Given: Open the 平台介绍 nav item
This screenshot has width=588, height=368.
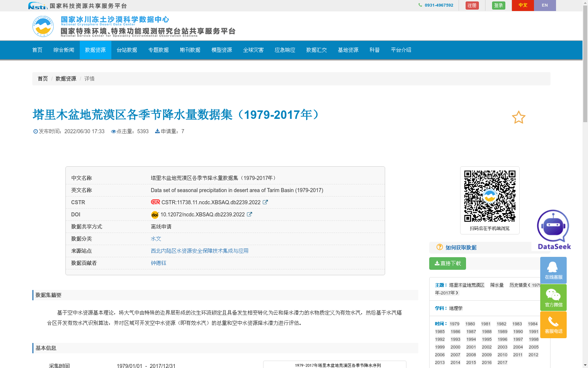Looking at the screenshot, I should pyautogui.click(x=401, y=50).
